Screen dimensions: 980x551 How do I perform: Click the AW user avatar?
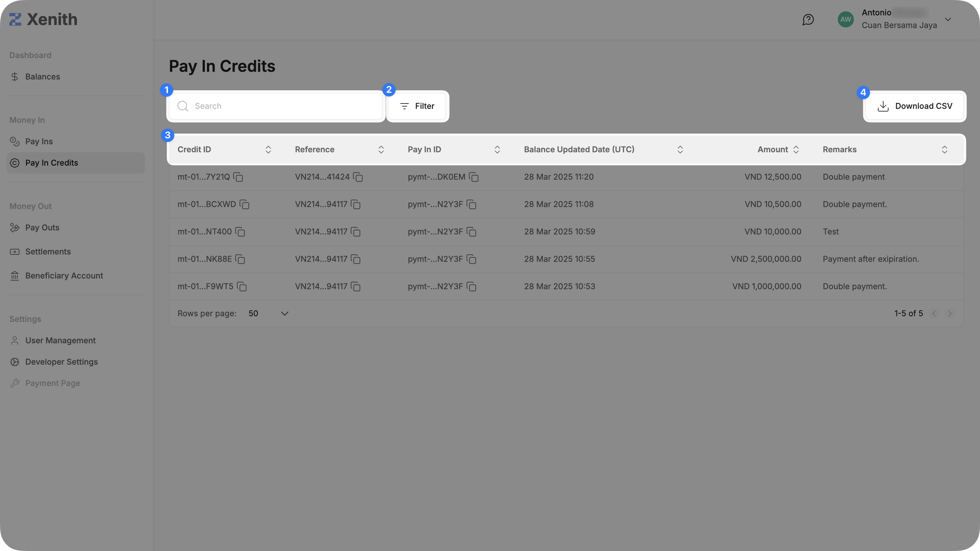point(845,19)
